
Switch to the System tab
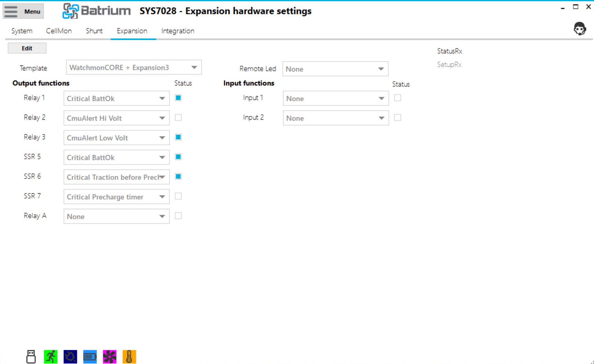click(x=22, y=31)
